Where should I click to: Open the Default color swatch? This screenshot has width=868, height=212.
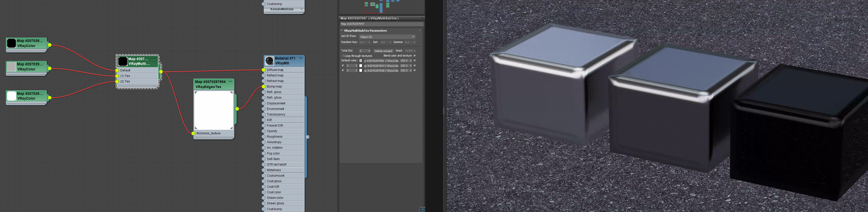coord(360,61)
